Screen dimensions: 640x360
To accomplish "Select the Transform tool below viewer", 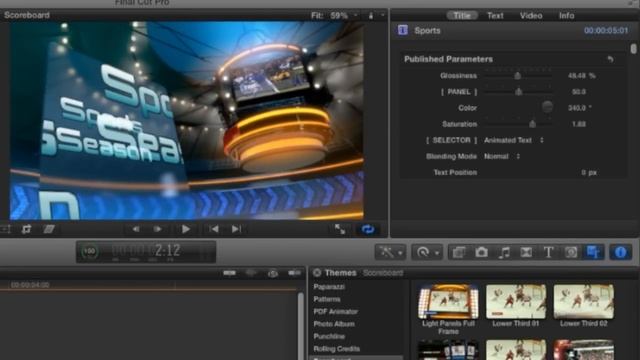I will [6, 229].
